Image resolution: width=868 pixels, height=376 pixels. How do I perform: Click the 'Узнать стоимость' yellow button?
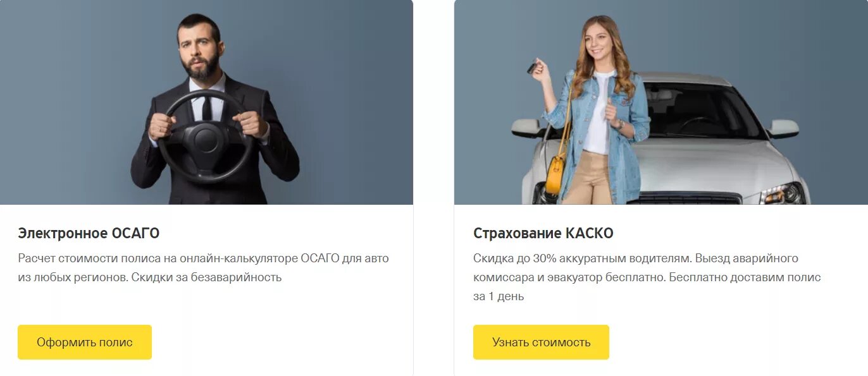541,342
